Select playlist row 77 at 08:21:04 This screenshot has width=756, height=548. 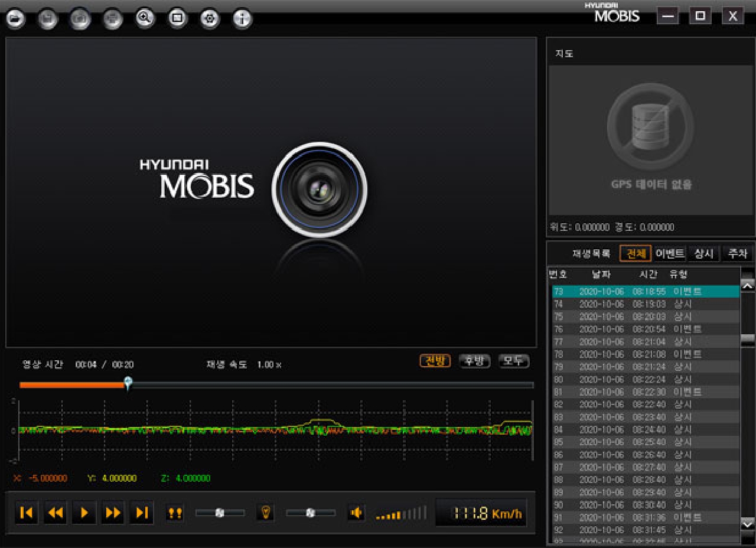pyautogui.click(x=646, y=342)
